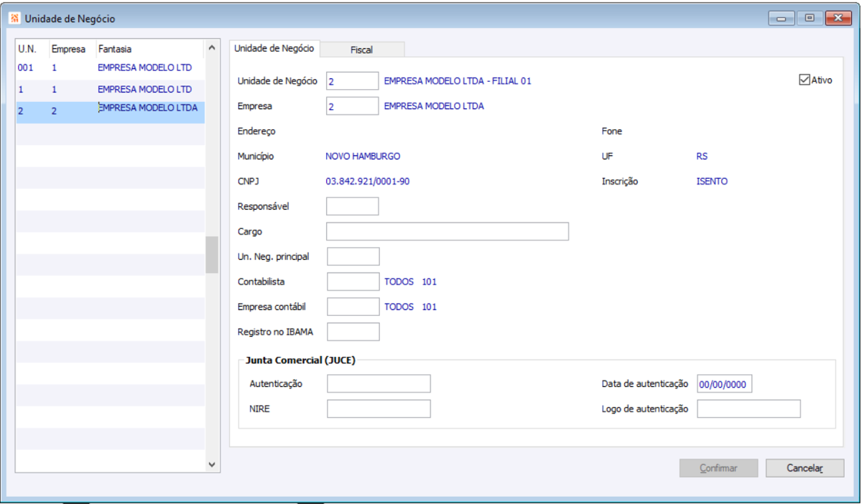862x504 pixels.
Task: Click the list scrollbar down arrow
Action: (212, 465)
